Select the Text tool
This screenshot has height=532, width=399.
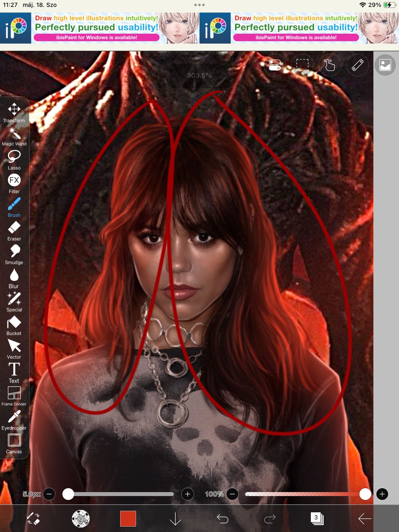pyautogui.click(x=14, y=373)
